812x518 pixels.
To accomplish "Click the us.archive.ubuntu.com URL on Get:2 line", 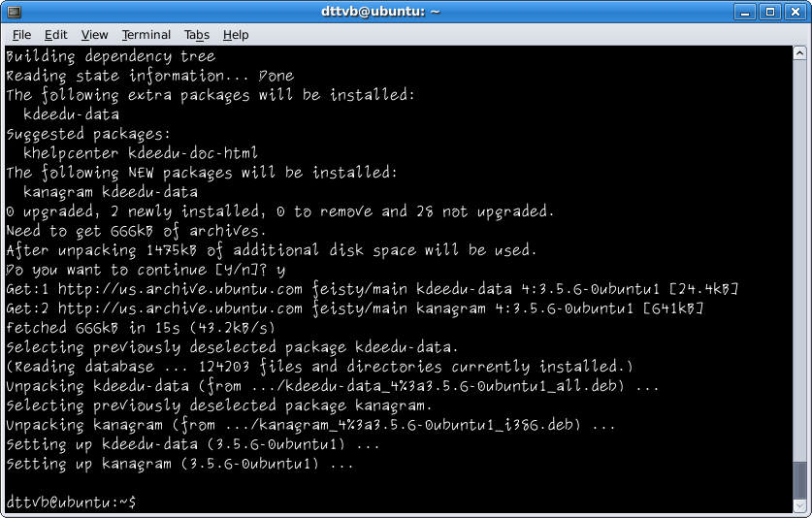I will (179, 308).
